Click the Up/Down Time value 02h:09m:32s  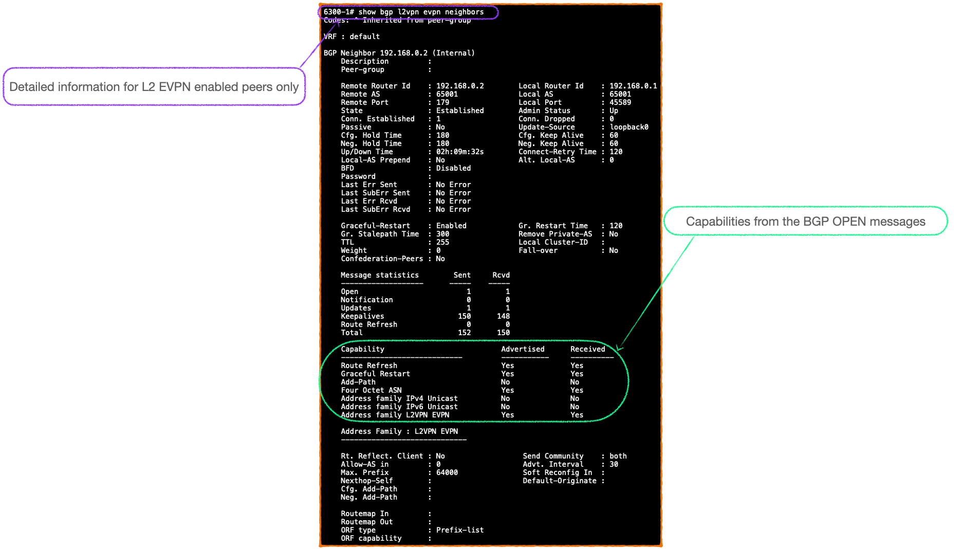[460, 152]
